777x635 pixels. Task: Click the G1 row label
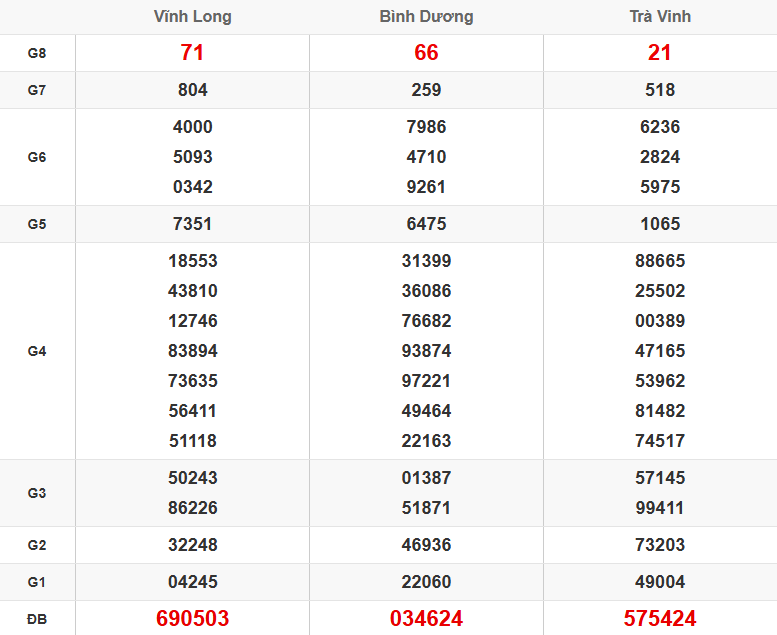pos(37,582)
